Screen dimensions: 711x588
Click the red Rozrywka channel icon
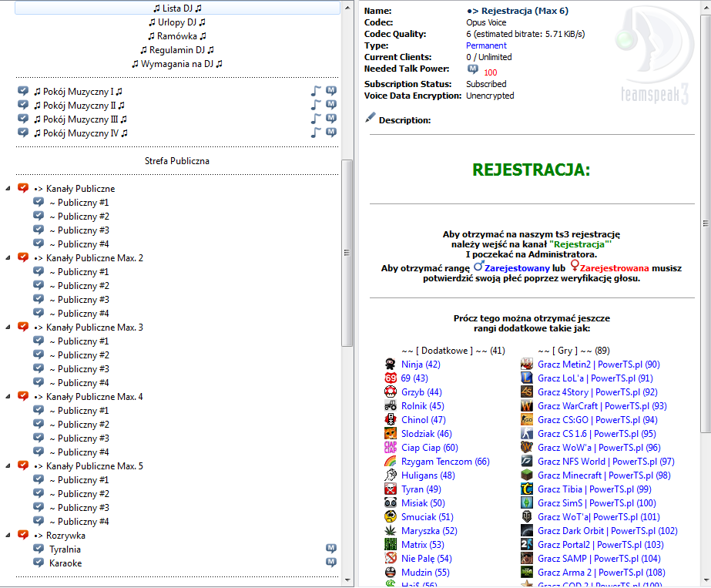(x=23, y=535)
